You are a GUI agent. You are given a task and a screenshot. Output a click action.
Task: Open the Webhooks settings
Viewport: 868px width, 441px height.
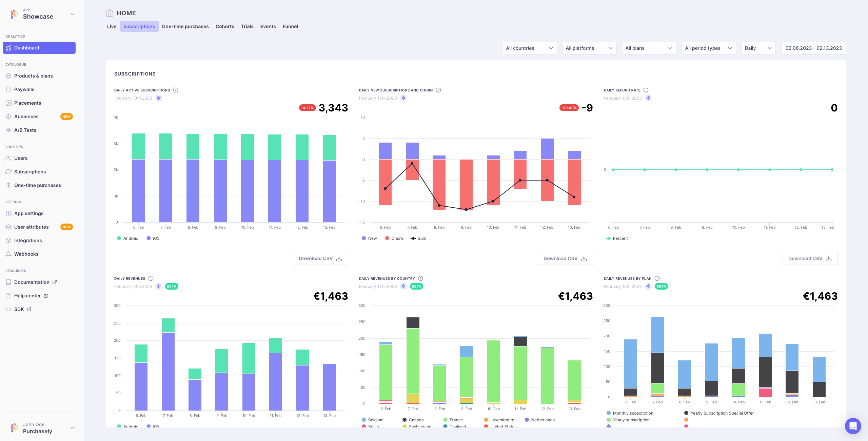tap(26, 254)
